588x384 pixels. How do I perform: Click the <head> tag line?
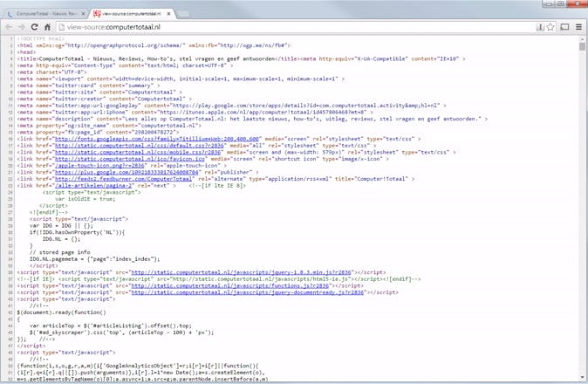pos(26,52)
